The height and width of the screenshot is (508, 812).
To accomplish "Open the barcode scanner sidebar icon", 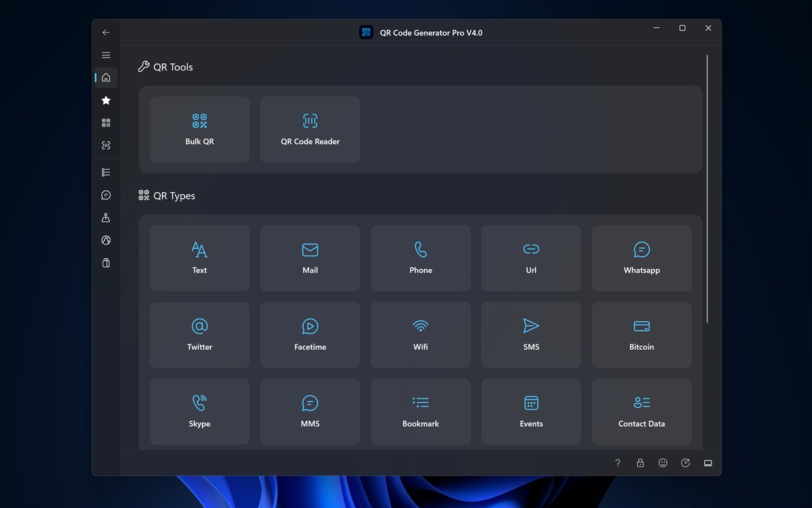I will click(105, 145).
